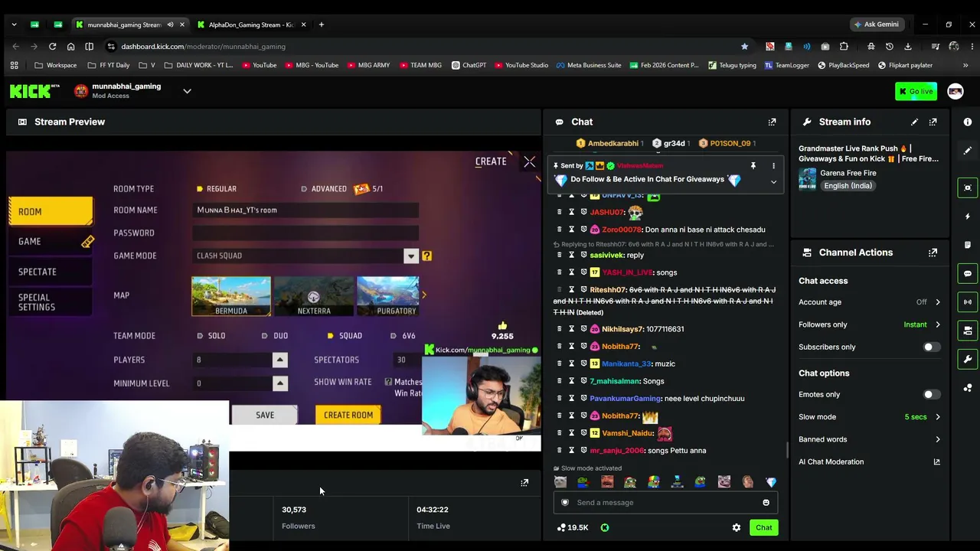This screenshot has height=551, width=980.
Task: Open the TeamLogger bookmark
Action: click(x=787, y=65)
